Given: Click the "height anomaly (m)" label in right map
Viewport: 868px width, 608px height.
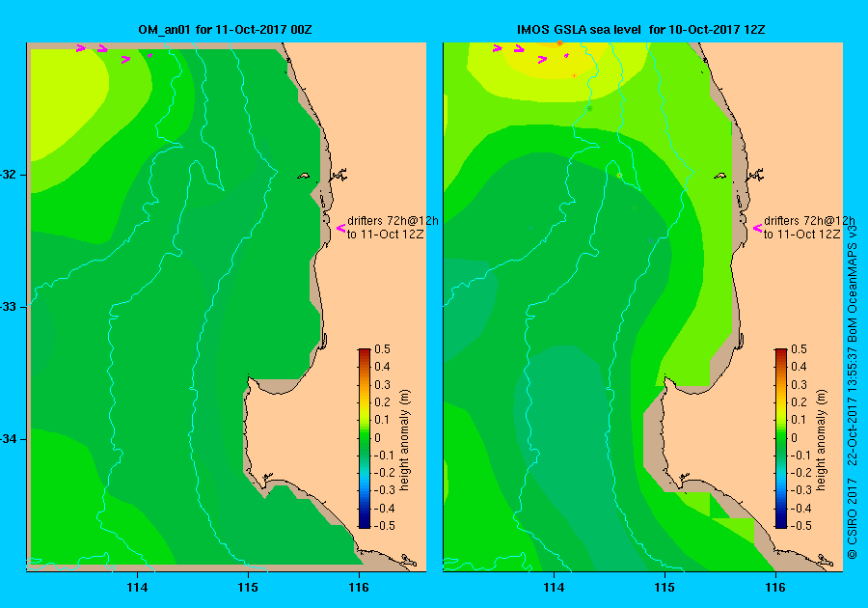Looking at the screenshot, I should click(x=821, y=440).
